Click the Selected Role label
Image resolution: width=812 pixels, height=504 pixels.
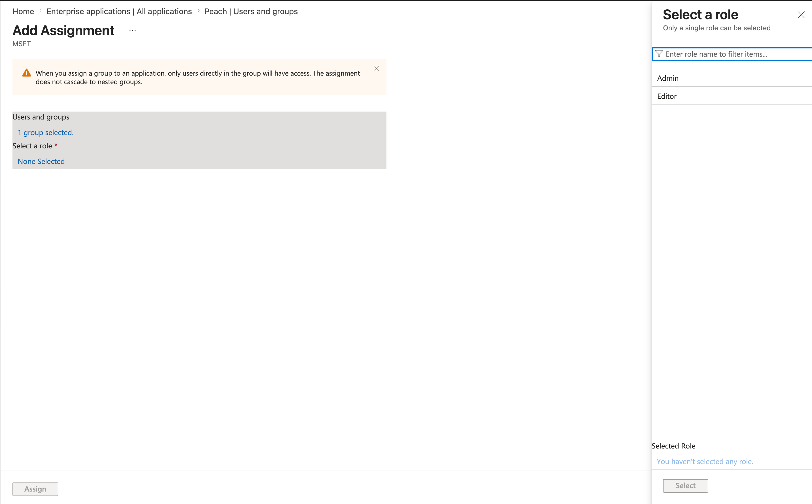click(674, 446)
